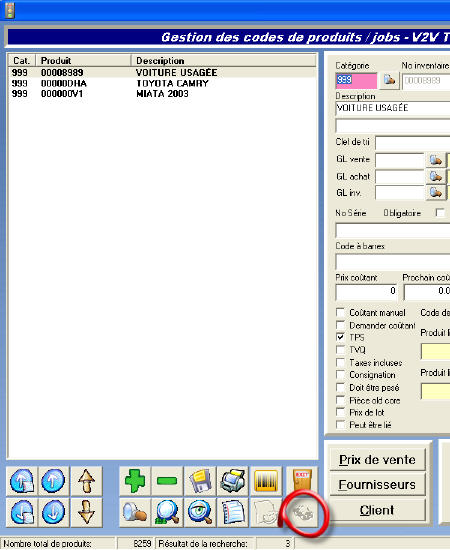The width and height of the screenshot is (450, 550).
Task: Open the Catégorie lookup button
Action: (389, 80)
